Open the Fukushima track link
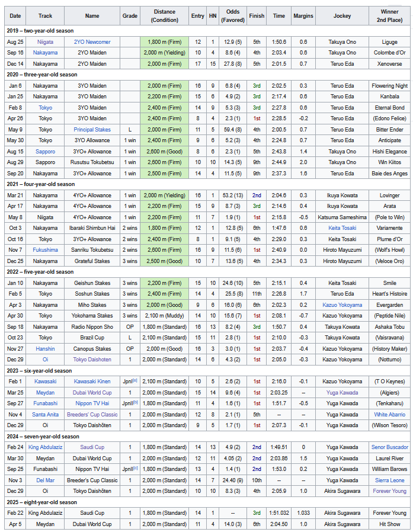The height and width of the screenshot is (532, 413). (45, 250)
